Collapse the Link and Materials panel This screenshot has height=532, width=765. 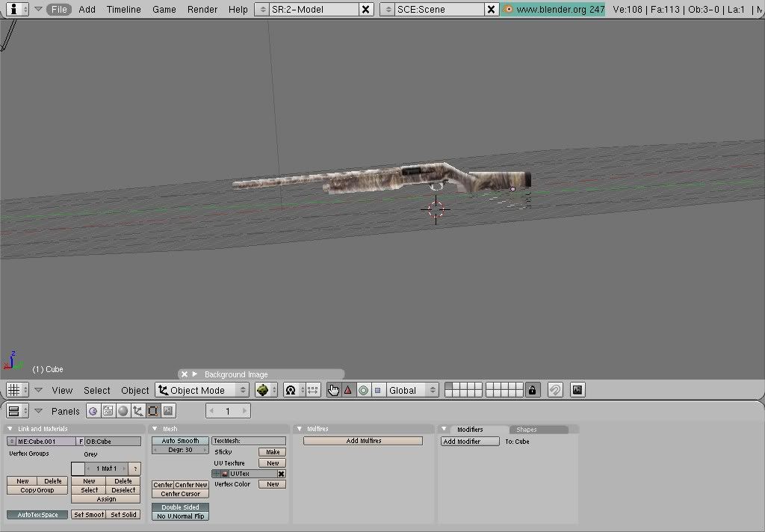click(10, 429)
